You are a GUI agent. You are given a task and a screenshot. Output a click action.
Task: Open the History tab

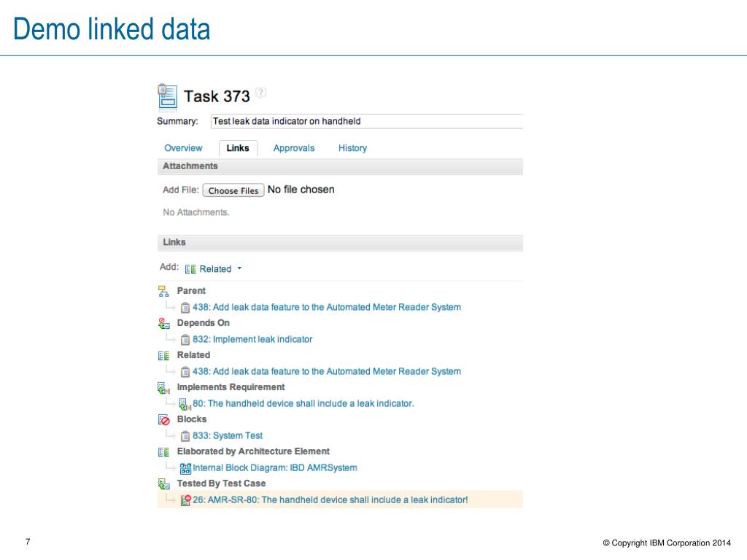[352, 148]
